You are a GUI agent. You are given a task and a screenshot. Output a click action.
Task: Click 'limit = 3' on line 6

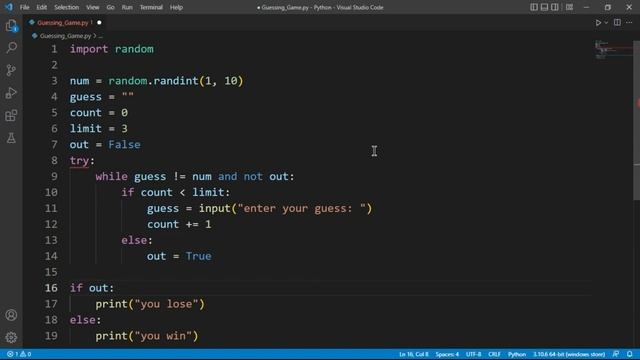tap(99, 129)
